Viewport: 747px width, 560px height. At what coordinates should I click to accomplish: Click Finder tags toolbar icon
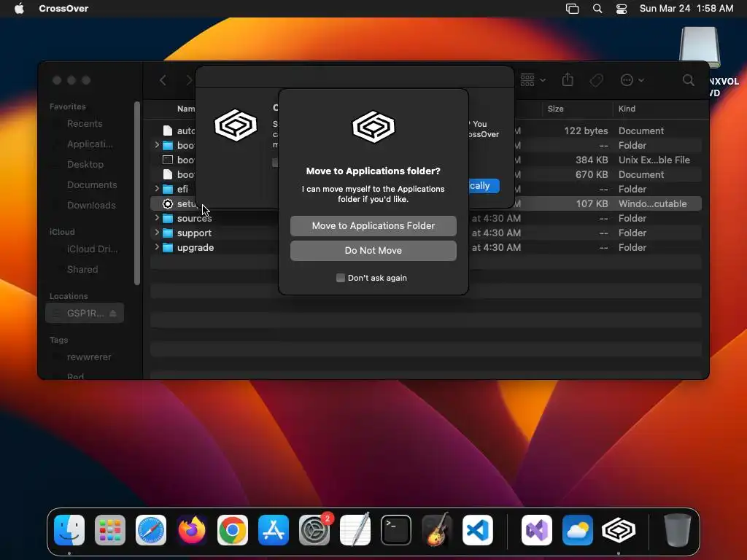click(x=596, y=80)
